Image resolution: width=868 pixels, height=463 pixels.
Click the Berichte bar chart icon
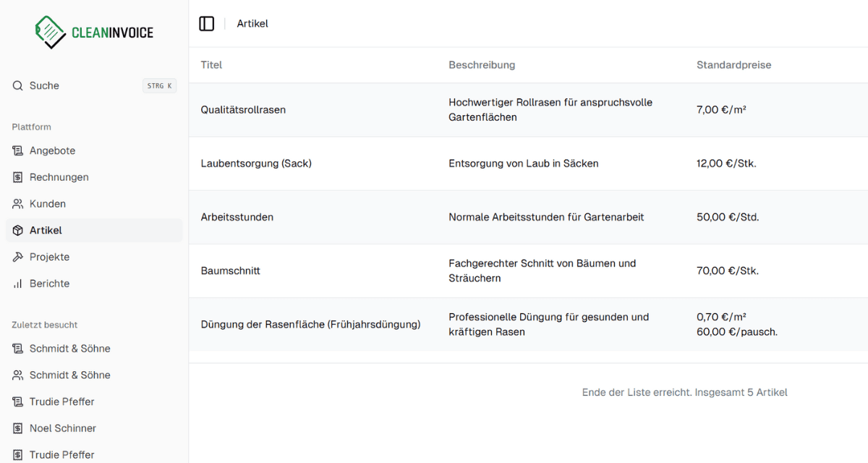[18, 284]
